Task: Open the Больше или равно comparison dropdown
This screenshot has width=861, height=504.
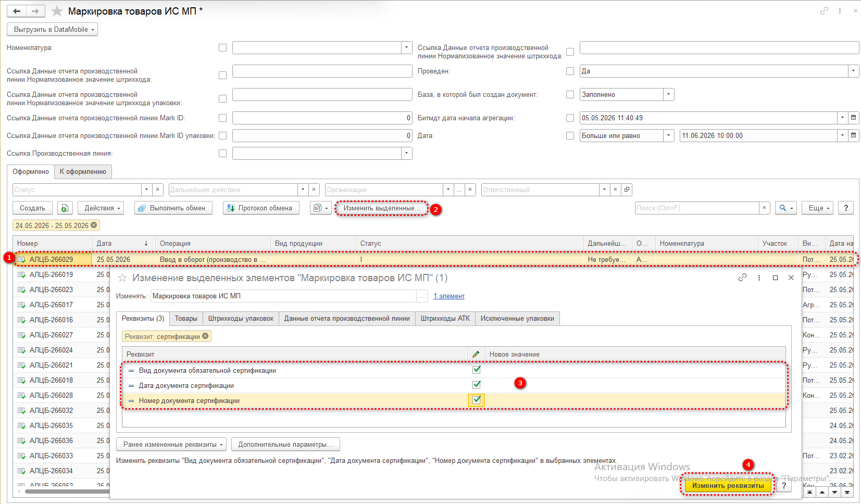Action: [669, 135]
